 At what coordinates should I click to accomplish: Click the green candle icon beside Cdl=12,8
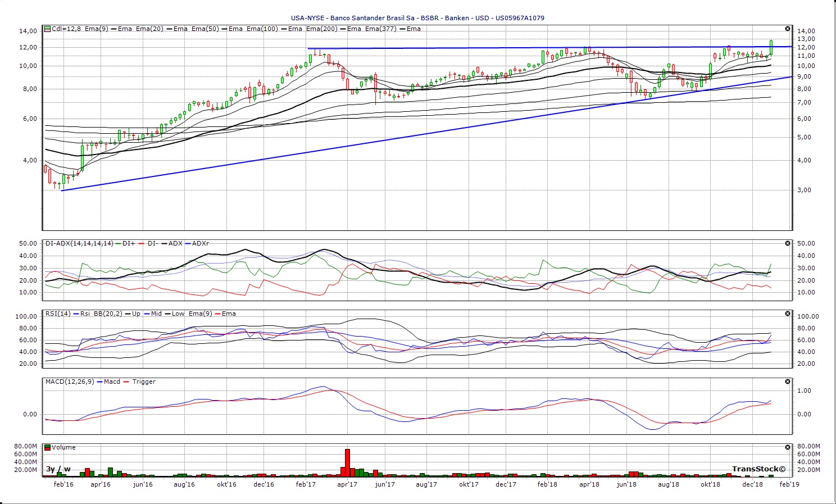pyautogui.click(x=48, y=29)
